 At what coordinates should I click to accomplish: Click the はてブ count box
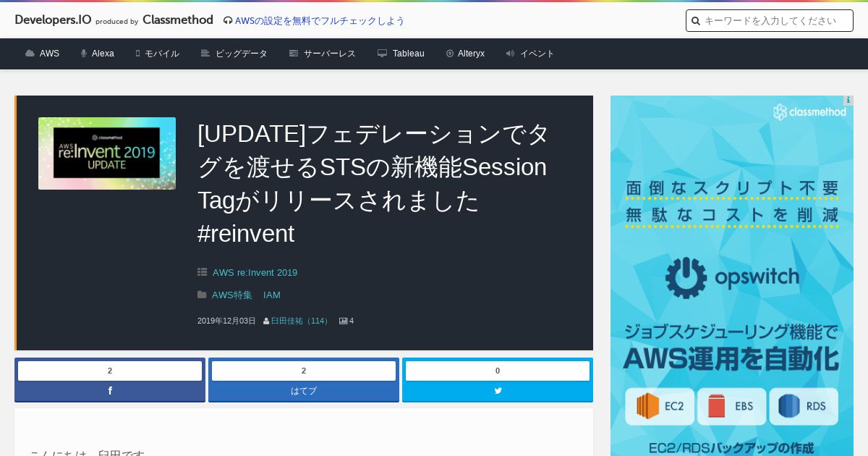click(304, 371)
